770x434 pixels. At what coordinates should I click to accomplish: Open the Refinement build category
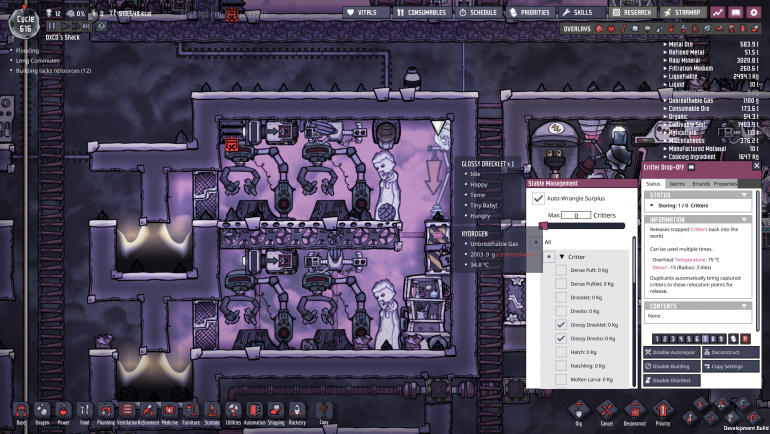tap(148, 411)
